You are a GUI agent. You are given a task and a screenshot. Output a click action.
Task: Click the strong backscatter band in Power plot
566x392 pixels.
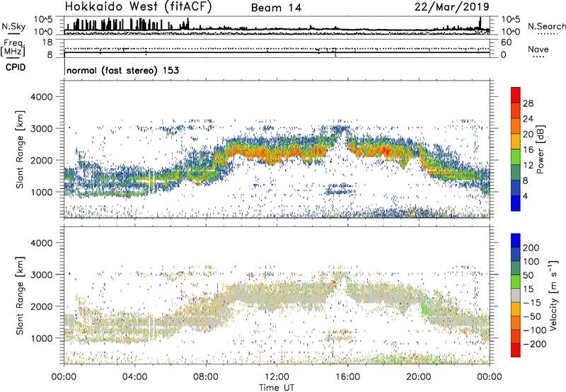(278, 150)
